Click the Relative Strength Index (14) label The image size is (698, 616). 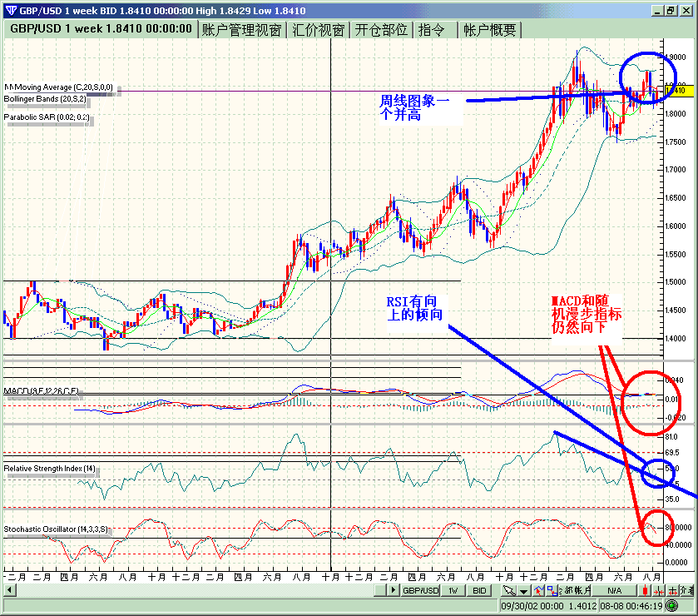[x=49, y=469]
